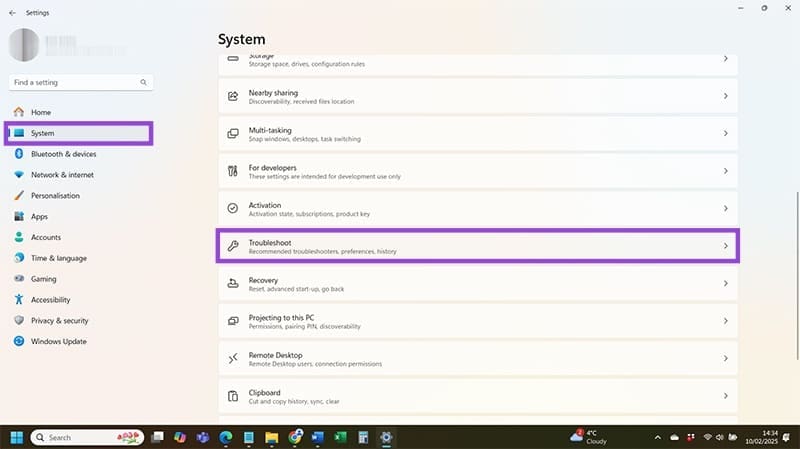This screenshot has width=800, height=449.
Task: Expand Nearby sharing with its chevron
Action: pos(726,96)
